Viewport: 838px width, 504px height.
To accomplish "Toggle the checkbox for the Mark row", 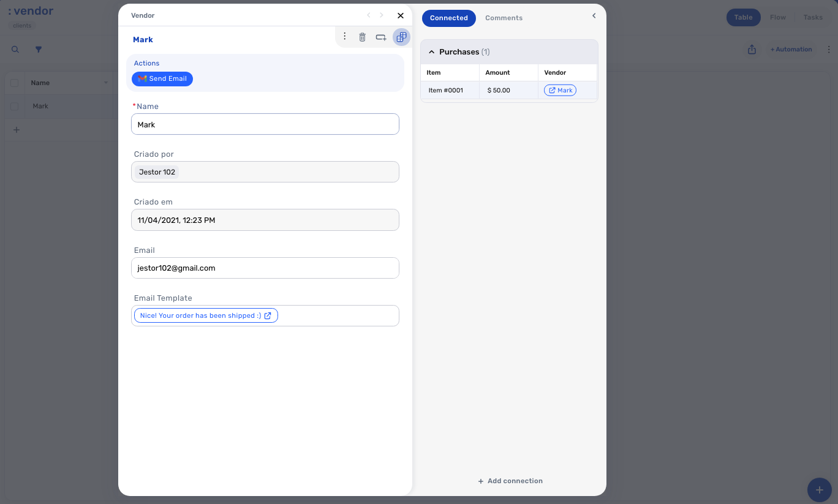I will tap(15, 107).
